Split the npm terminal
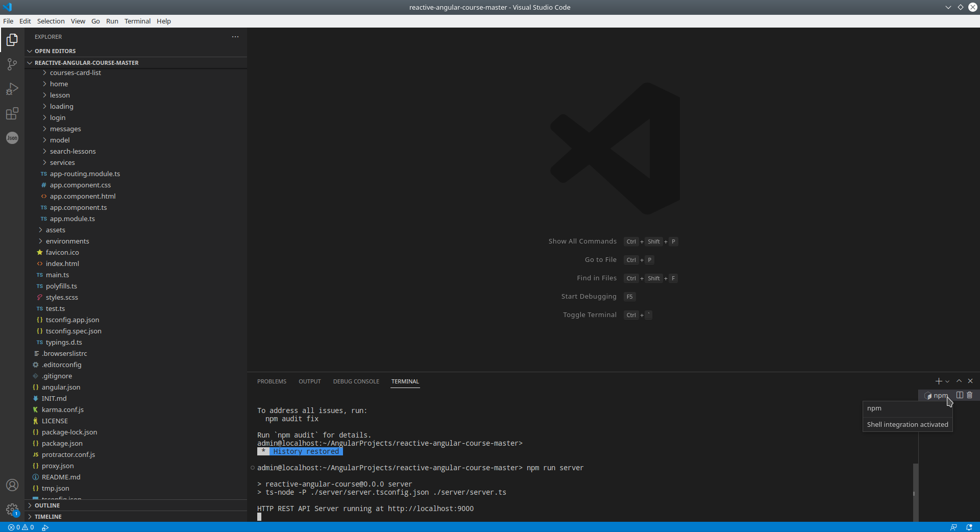This screenshot has height=532, width=980. (960, 395)
